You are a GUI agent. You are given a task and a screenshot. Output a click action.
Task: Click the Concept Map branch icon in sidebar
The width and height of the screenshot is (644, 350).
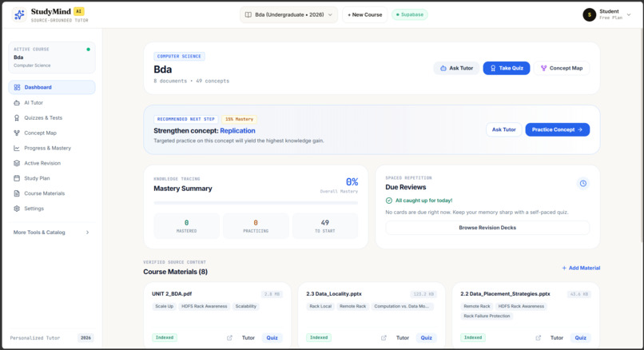(17, 133)
